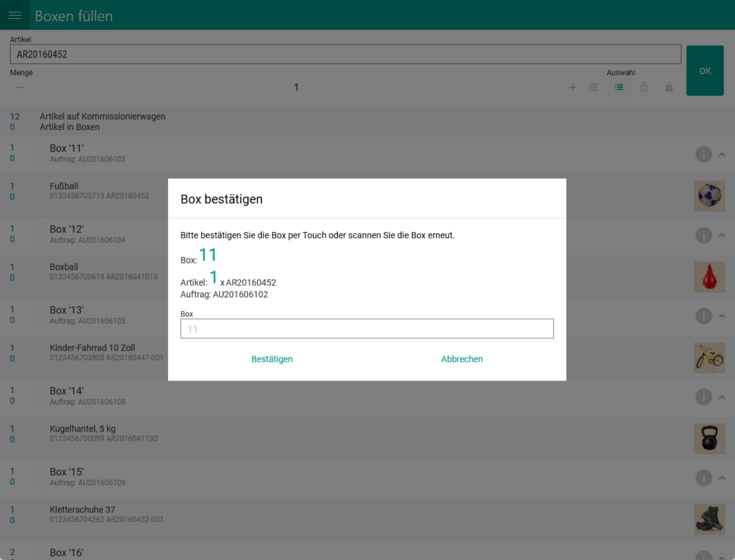This screenshot has width=735, height=560.
Task: Collapse the Box '11' row with its chevron
Action: click(723, 154)
